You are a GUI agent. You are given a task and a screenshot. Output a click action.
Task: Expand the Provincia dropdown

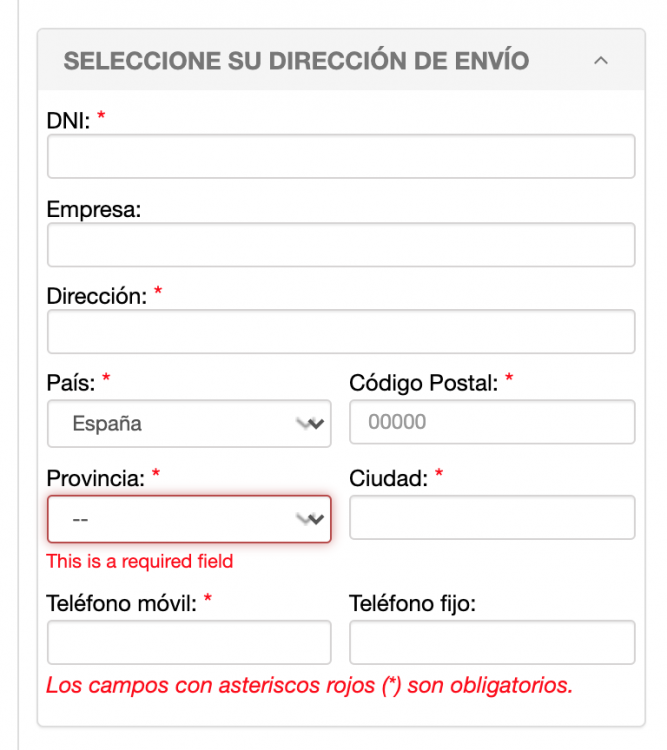(189, 520)
